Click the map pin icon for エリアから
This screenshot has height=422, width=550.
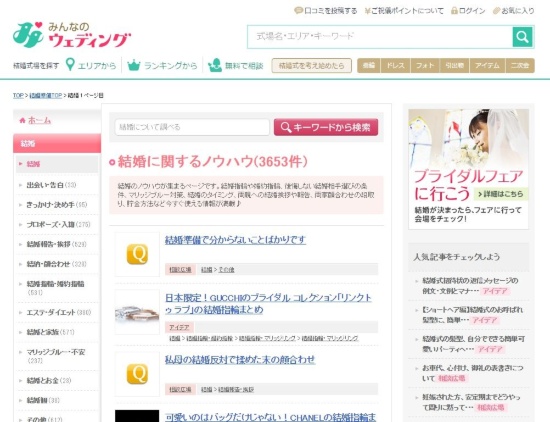point(71,65)
